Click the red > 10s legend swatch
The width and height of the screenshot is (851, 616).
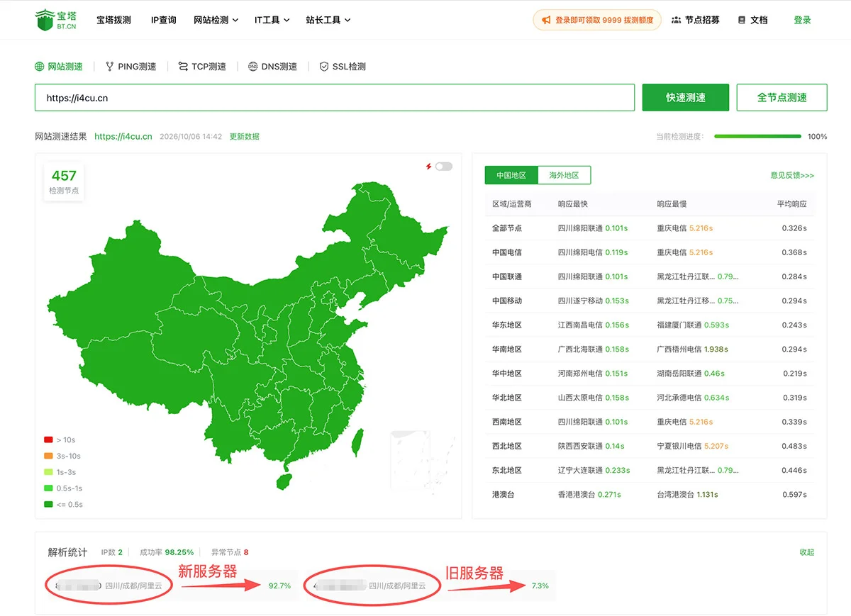tap(48, 440)
